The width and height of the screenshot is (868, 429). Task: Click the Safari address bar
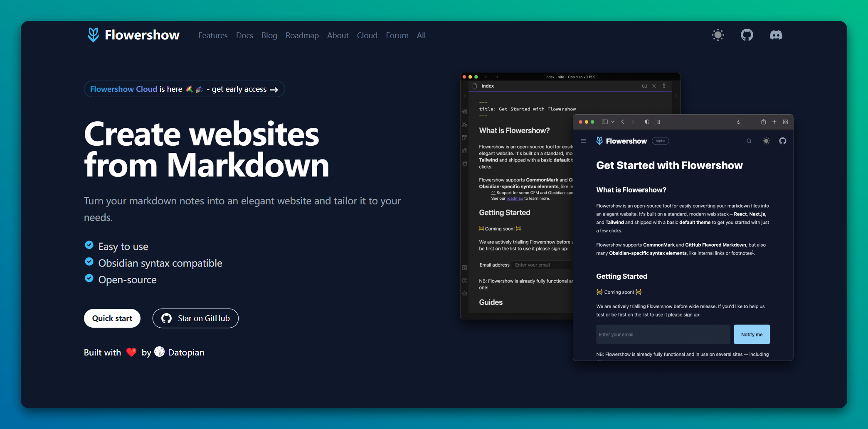coord(698,122)
